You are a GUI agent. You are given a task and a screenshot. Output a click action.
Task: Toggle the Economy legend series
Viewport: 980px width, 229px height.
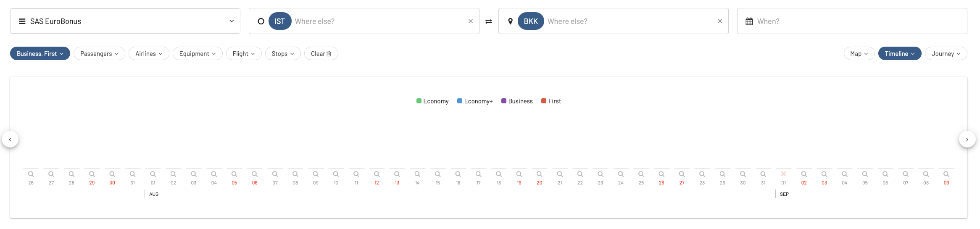click(x=432, y=101)
